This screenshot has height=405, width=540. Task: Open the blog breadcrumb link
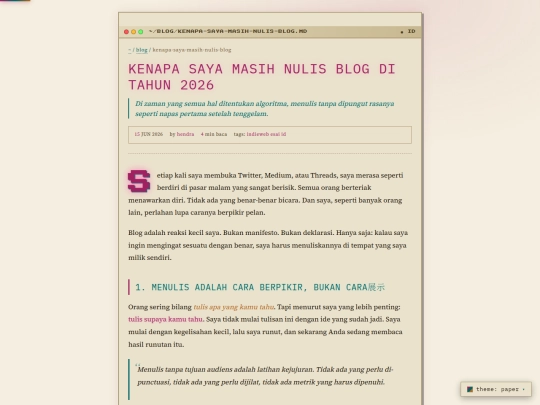click(142, 50)
